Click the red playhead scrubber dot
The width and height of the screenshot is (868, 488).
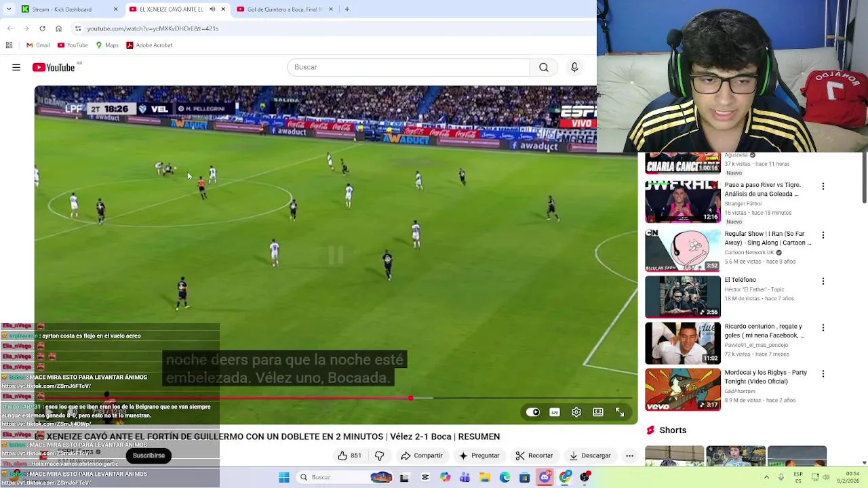point(410,398)
